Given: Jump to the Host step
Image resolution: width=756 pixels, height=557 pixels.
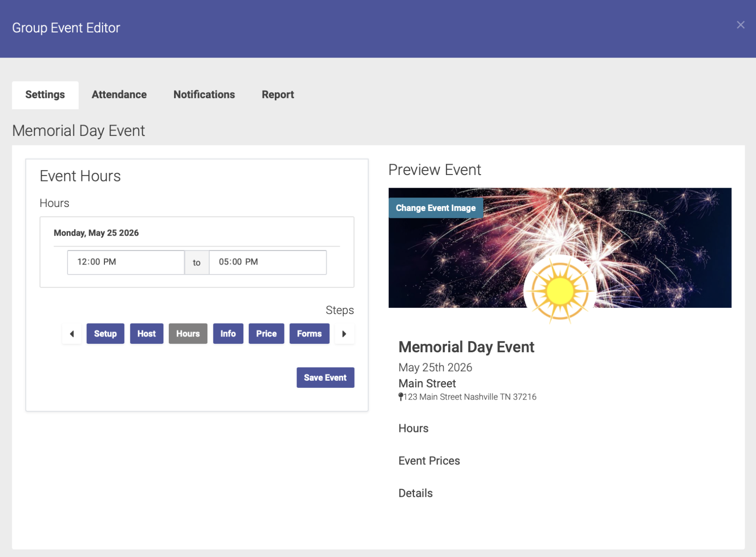Looking at the screenshot, I should click(147, 334).
